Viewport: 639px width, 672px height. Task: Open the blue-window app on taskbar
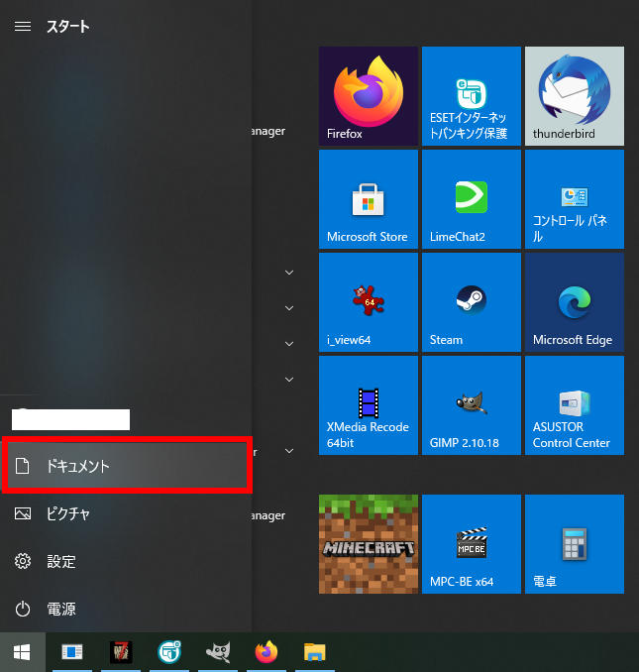pyautogui.click(x=72, y=652)
